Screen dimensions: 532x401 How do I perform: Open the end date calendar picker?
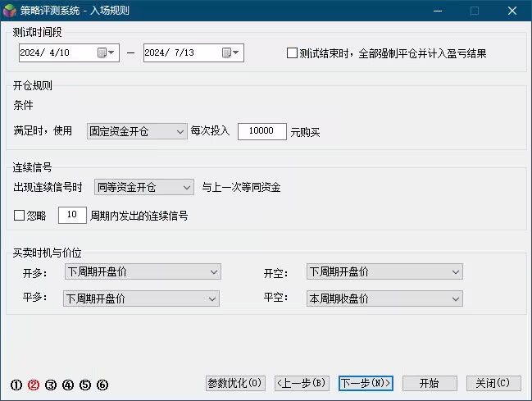(x=230, y=52)
